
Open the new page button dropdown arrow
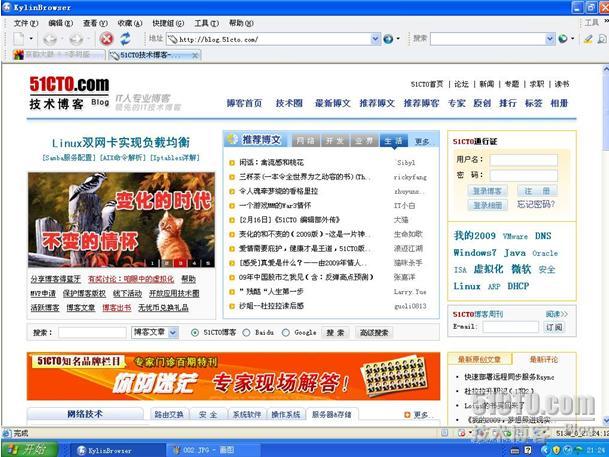(31, 39)
